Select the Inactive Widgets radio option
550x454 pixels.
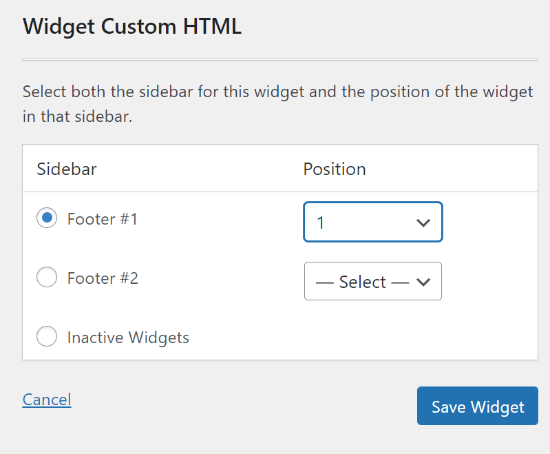coord(47,336)
